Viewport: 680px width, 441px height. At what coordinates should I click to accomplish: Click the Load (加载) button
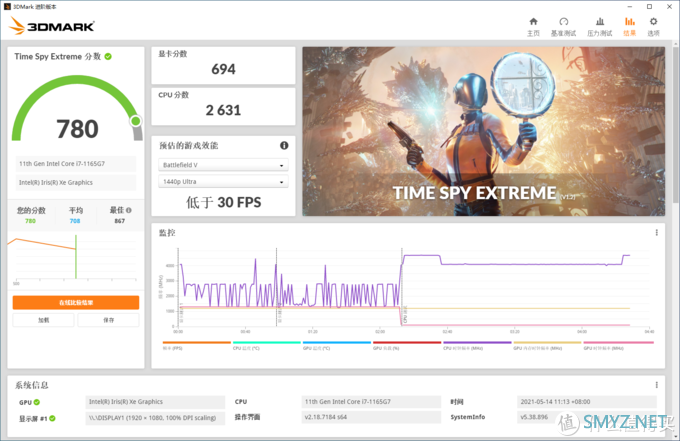(43, 320)
